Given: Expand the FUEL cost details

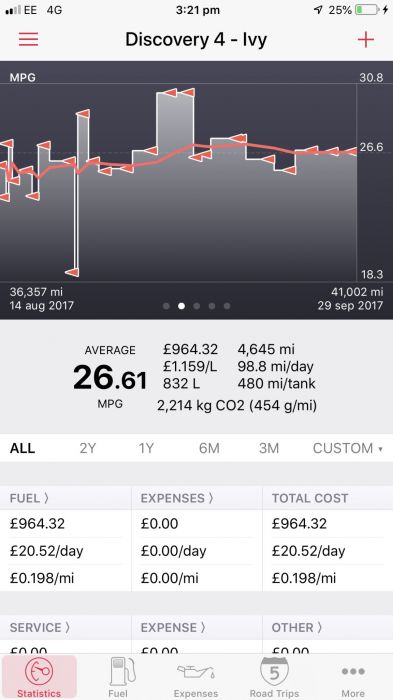Looking at the screenshot, I should pyautogui.click(x=29, y=498).
